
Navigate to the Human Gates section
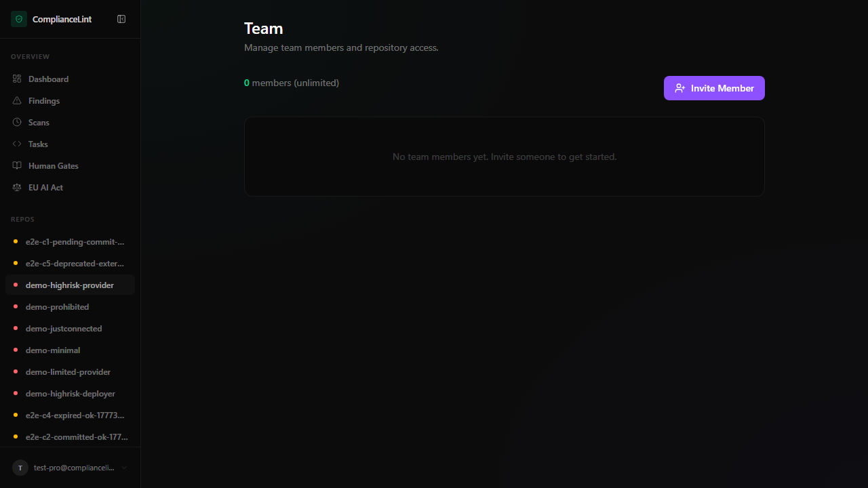[x=54, y=166]
